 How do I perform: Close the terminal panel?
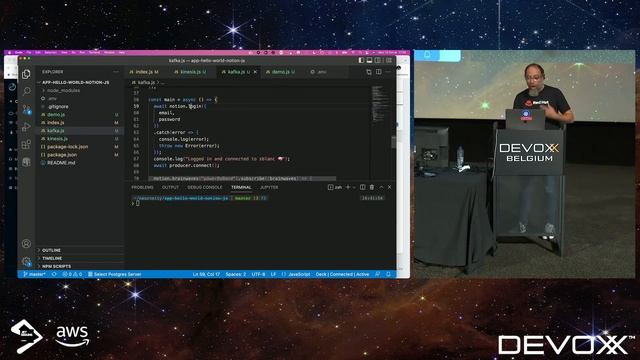click(389, 187)
